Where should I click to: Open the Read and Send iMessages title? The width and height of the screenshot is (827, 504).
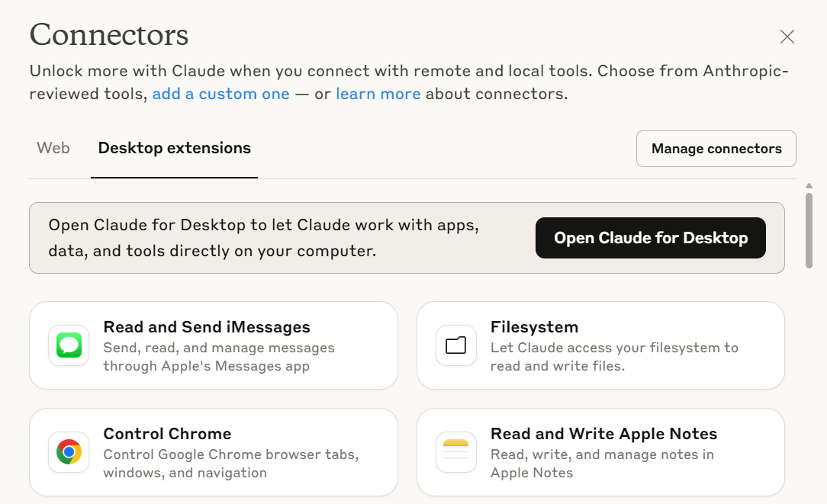coord(207,327)
